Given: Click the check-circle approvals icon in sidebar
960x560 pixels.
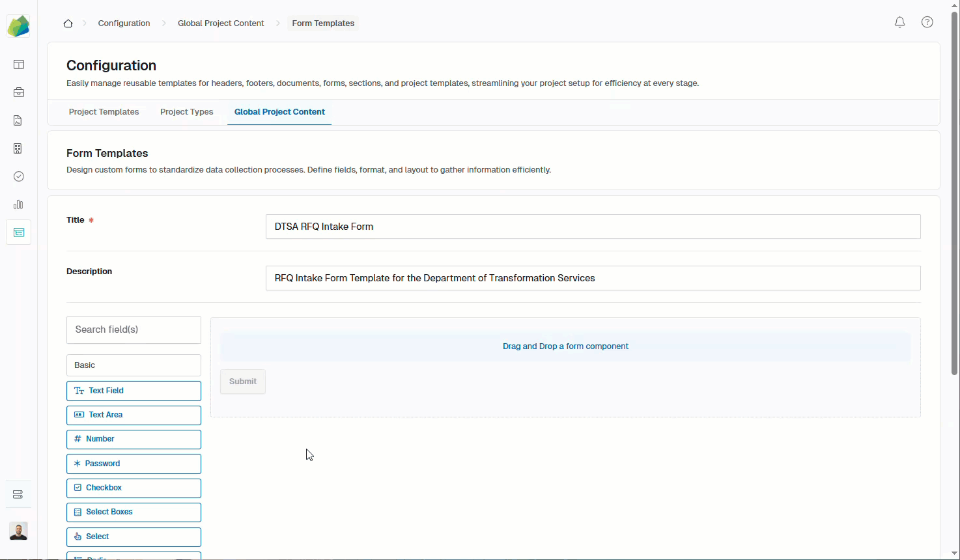Looking at the screenshot, I should 18,176.
